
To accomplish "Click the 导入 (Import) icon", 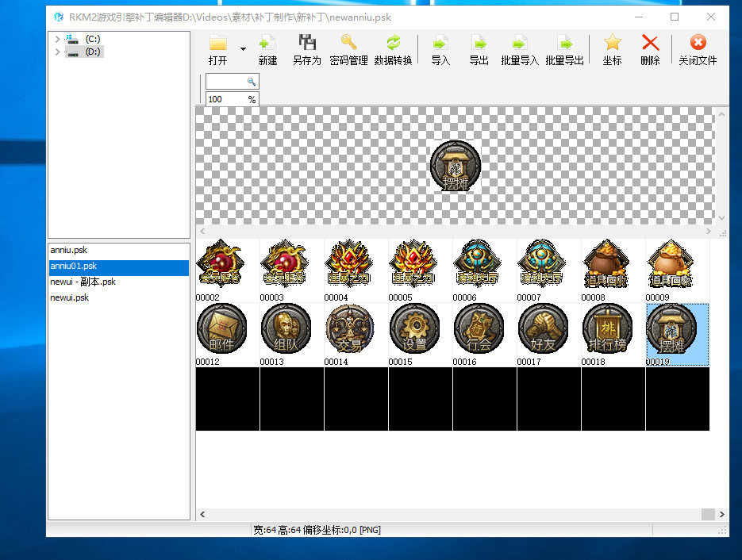I will 440,44.
